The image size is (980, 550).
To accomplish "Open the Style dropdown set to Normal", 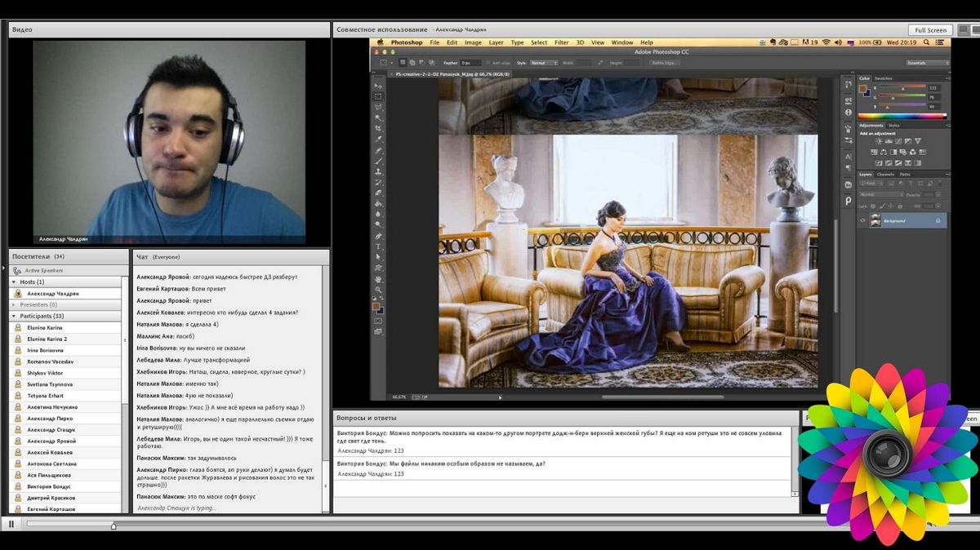I will [x=543, y=63].
